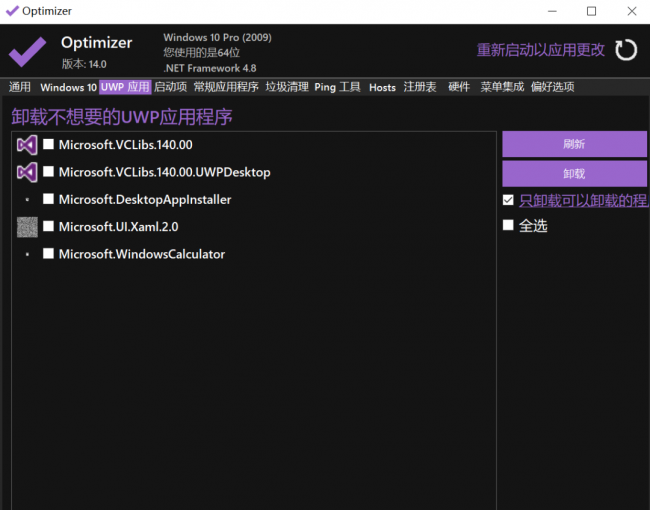This screenshot has height=510, width=650.
Task: Click the icon beside Microsoft.VCLibs.140.00.UWPDesktop
Action: 27,172
